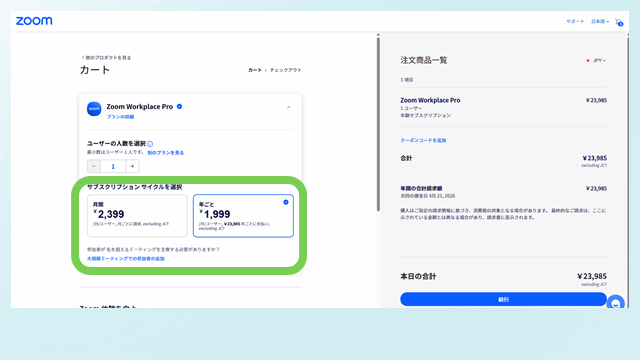Viewport: 640px width, 360px height.
Task: Select the 年ごと ¥1,999 billing option
Action: click(x=243, y=216)
